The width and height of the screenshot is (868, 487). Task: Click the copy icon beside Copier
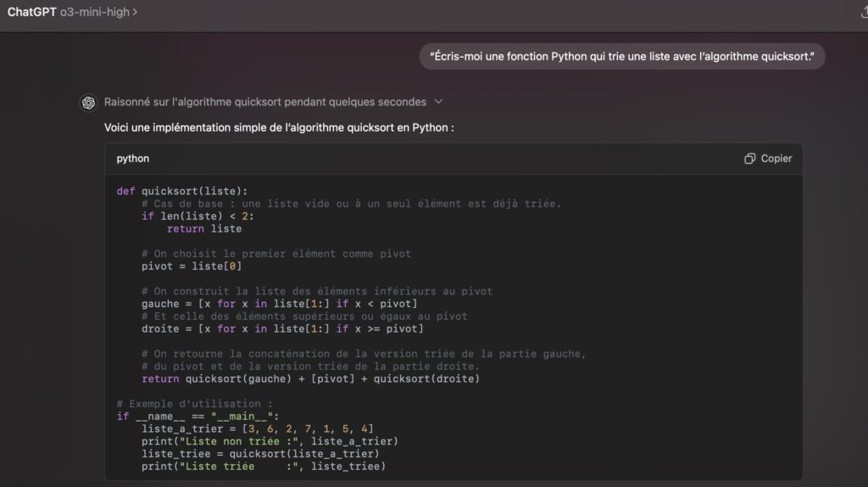pos(749,159)
